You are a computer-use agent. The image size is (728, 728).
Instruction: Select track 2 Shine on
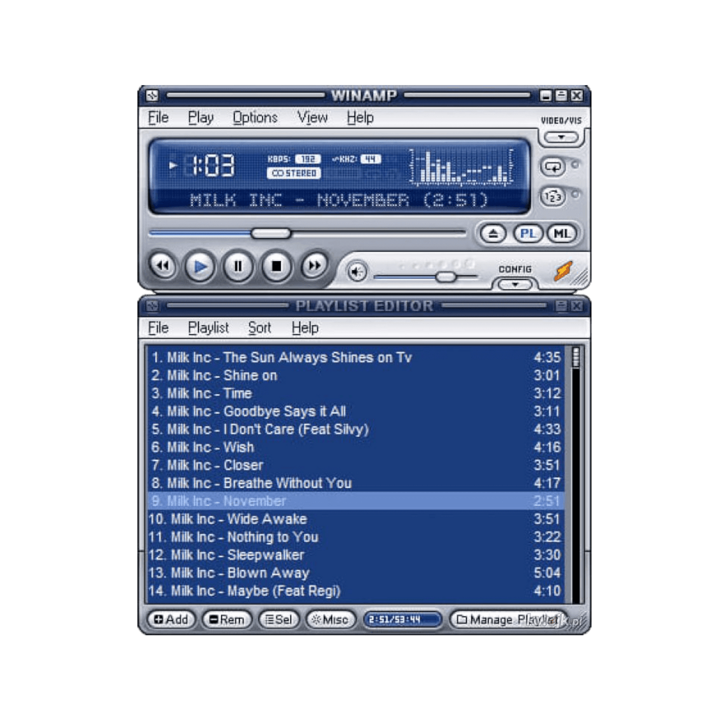pyautogui.click(x=356, y=376)
